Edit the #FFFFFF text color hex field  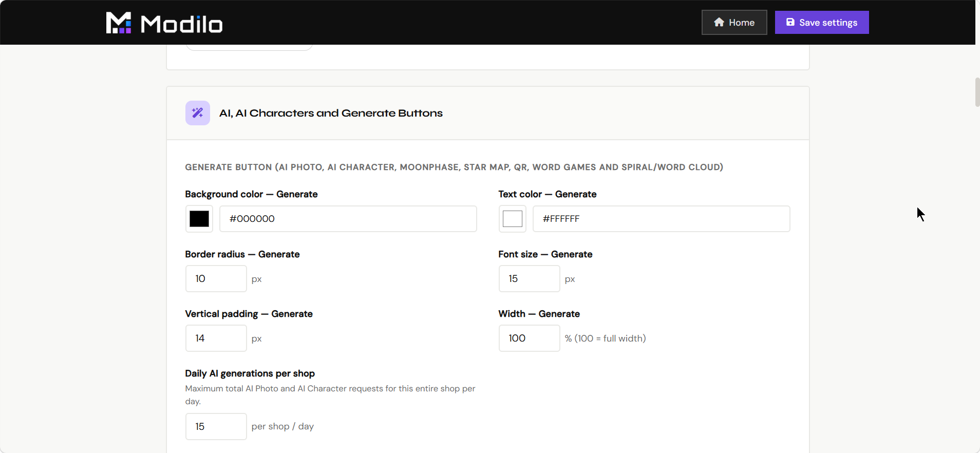(x=662, y=219)
